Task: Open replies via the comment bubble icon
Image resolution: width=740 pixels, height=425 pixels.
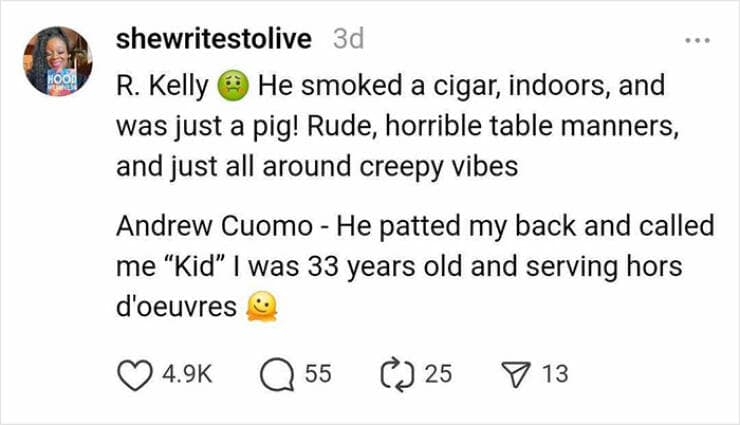Action: (x=274, y=374)
